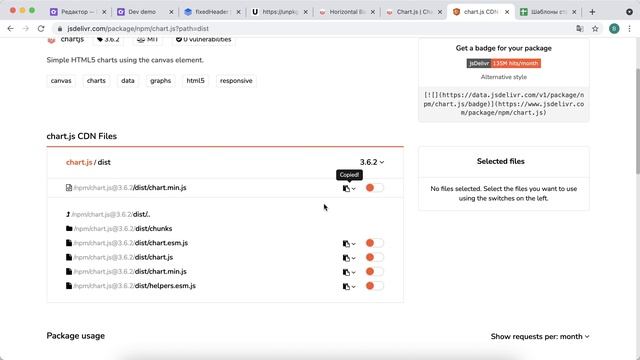Click the site lock icon in address bar
This screenshot has height=360, width=640.
[60, 29]
